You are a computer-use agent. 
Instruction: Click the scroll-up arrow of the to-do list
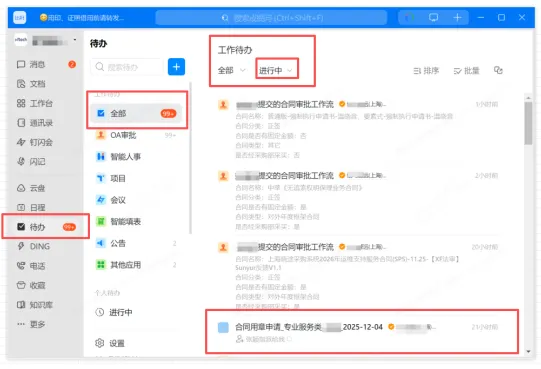click(529, 98)
